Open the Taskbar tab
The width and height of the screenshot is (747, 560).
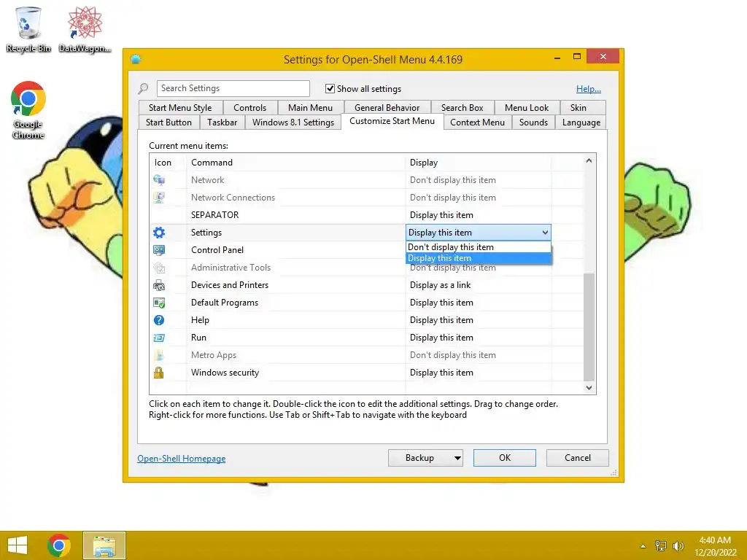[222, 122]
